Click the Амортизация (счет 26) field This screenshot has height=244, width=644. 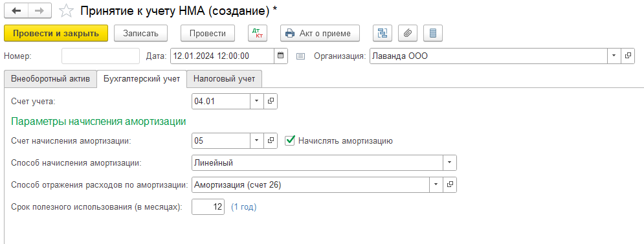coord(311,185)
